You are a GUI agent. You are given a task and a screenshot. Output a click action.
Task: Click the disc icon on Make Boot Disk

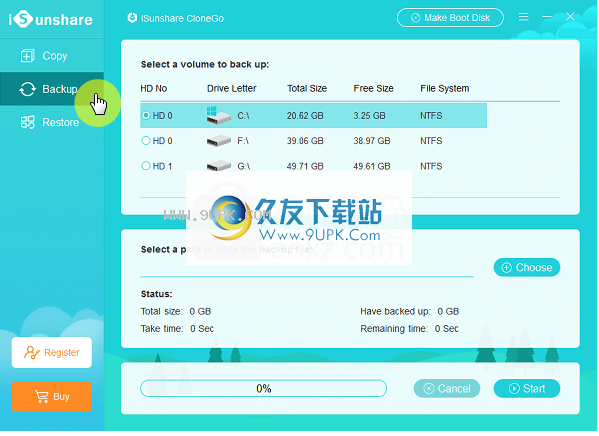(x=416, y=18)
